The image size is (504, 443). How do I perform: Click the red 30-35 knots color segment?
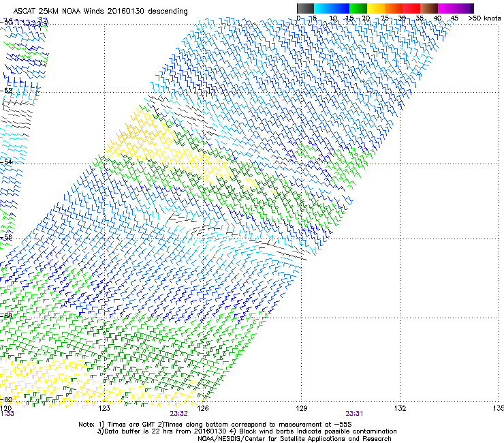[411, 8]
